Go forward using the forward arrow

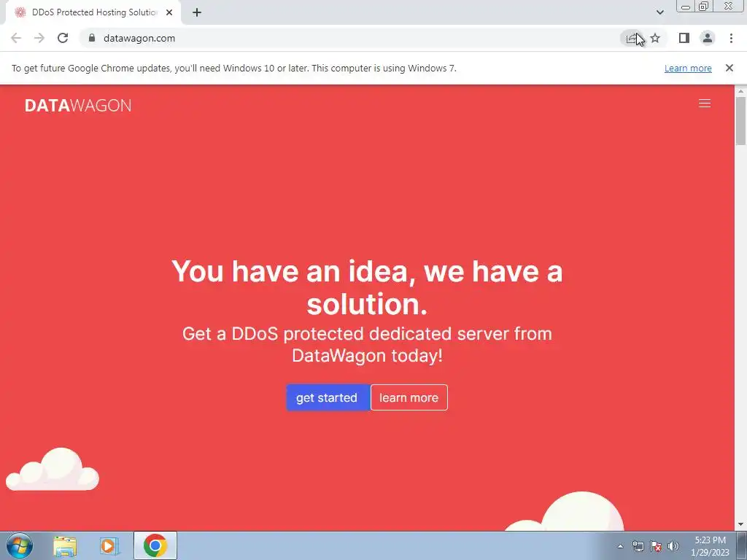(x=39, y=38)
